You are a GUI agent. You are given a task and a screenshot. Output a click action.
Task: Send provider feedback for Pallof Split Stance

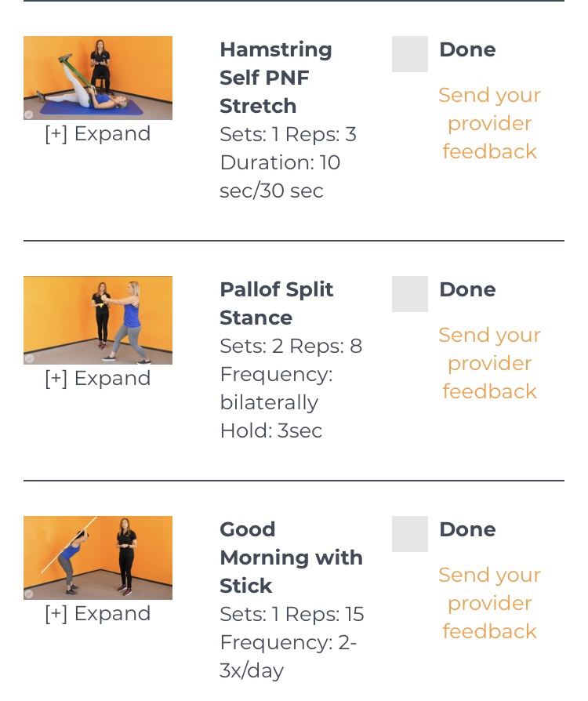point(489,363)
